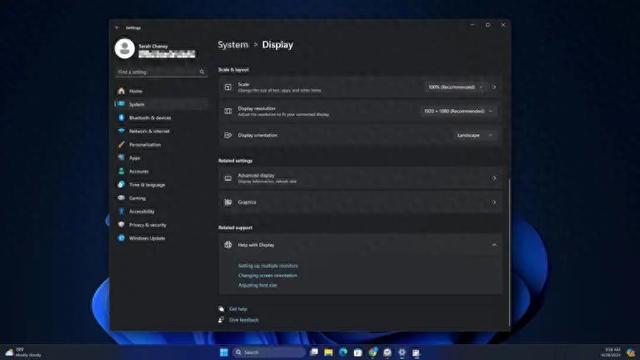Open the Setting up multiple monitors link

[268, 266]
